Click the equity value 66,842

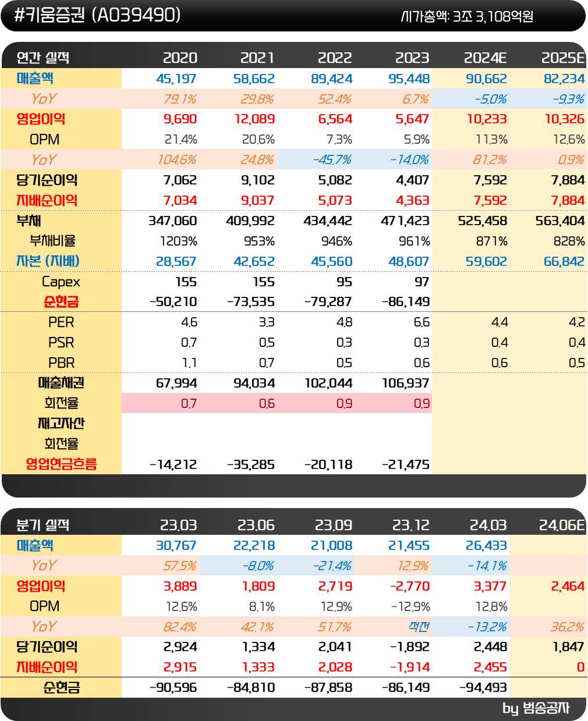coord(564,261)
